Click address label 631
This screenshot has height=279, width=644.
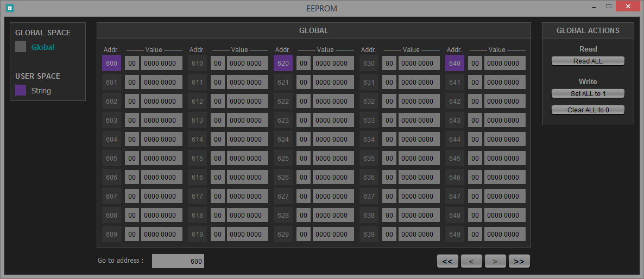pos(369,82)
